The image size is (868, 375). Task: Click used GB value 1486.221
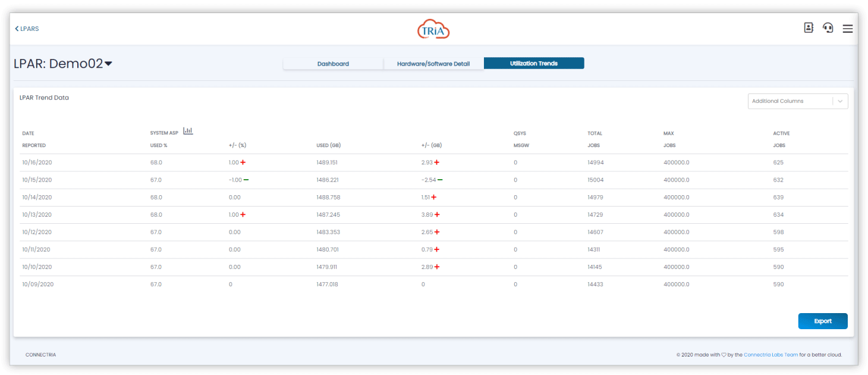point(328,180)
